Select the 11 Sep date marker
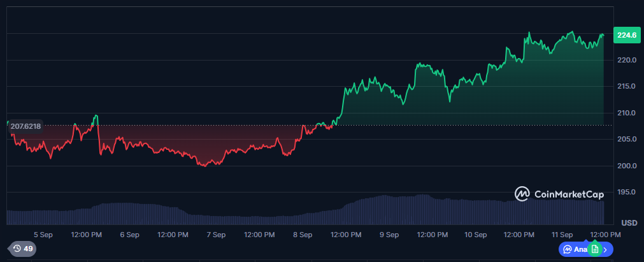The height and width of the screenshot is (262, 644). tap(562, 235)
